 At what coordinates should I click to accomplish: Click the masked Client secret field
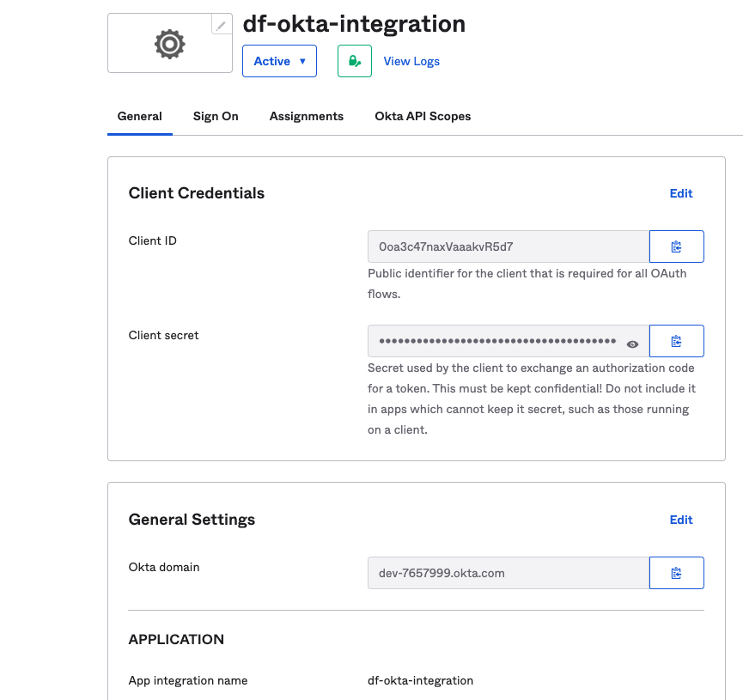[x=497, y=341]
